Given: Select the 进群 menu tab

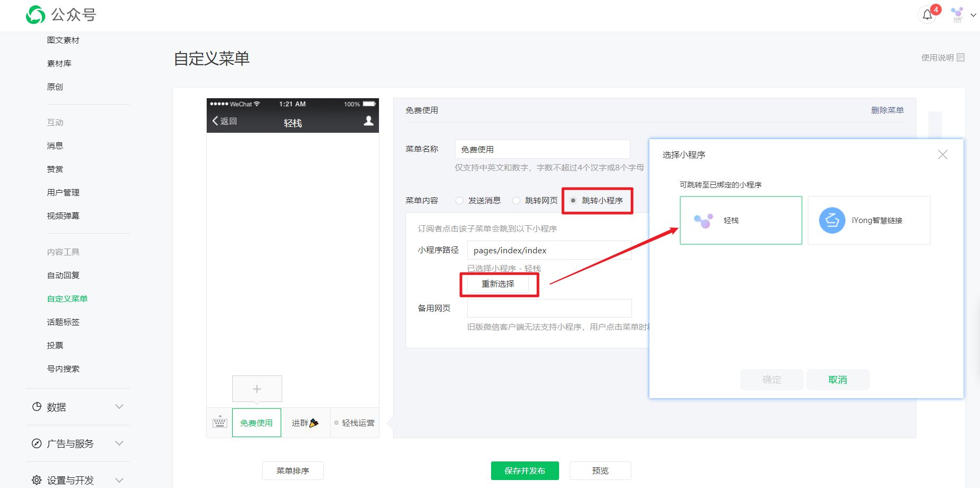Looking at the screenshot, I should [x=305, y=423].
